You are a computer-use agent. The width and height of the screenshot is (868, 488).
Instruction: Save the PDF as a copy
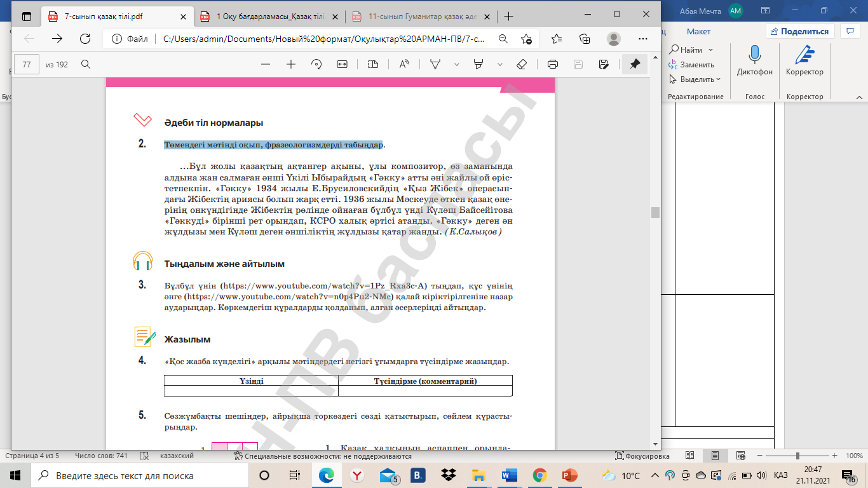click(x=604, y=65)
